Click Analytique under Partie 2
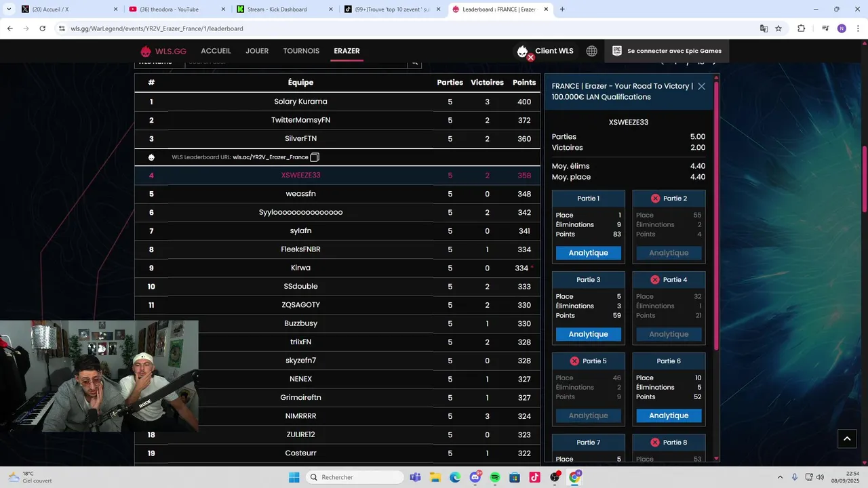Image resolution: width=868 pixels, height=488 pixels. point(669,253)
